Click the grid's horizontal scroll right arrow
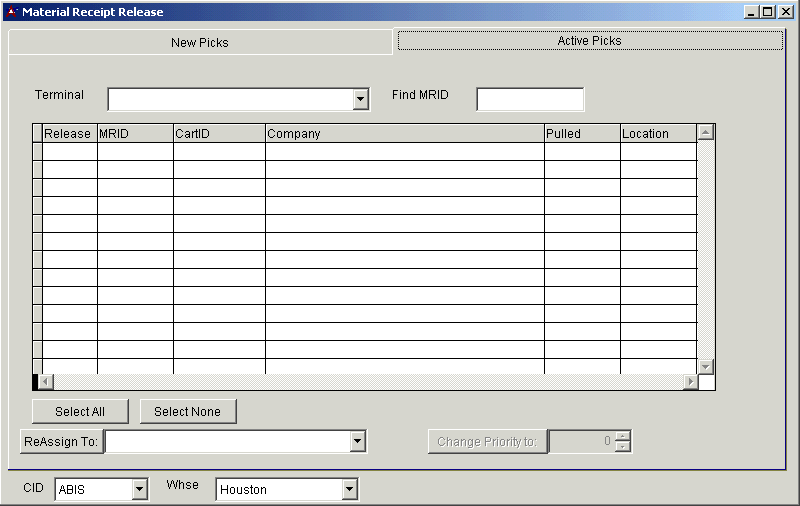This screenshot has height=506, width=800. pos(690,382)
